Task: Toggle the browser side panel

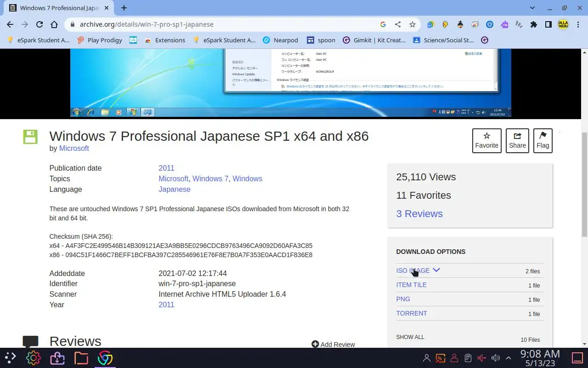Action: (x=548, y=24)
